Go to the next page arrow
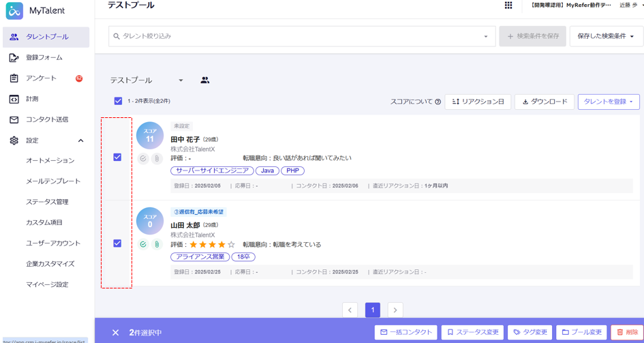 point(395,310)
